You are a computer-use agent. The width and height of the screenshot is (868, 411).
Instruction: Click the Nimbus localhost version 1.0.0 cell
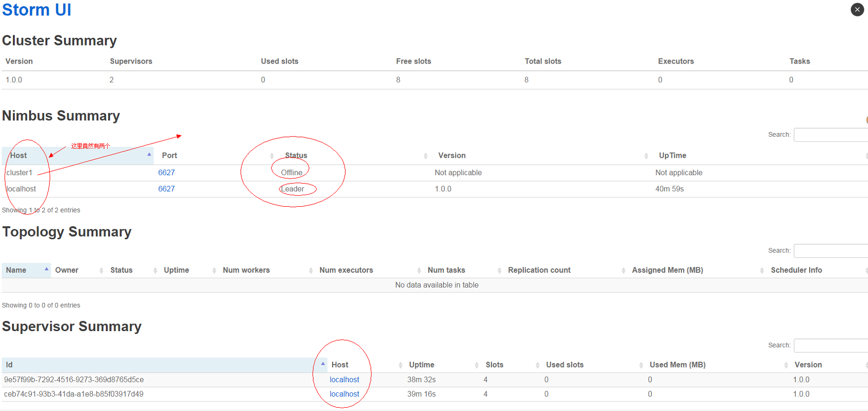tap(443, 189)
